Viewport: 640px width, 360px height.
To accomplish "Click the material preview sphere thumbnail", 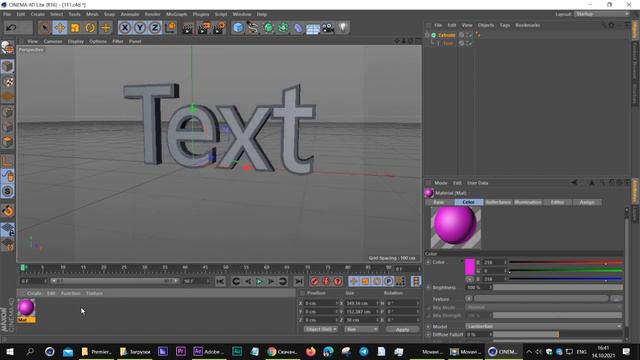I will pos(456,227).
